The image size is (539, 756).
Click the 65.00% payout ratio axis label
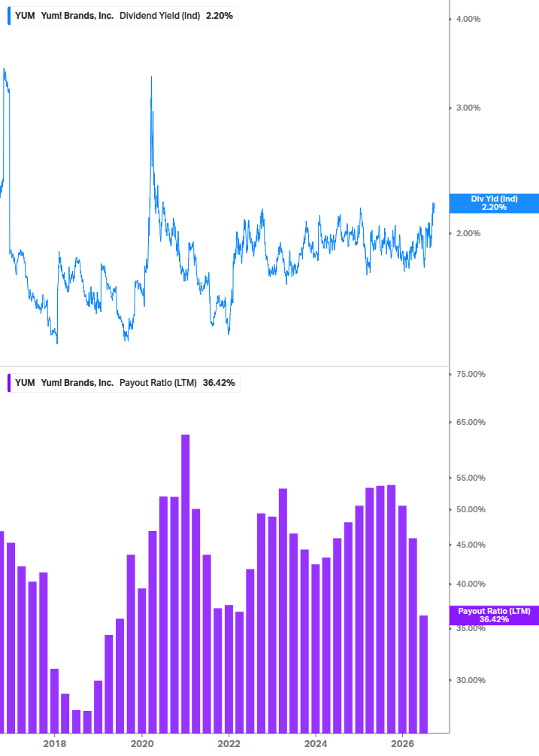pyautogui.click(x=471, y=422)
